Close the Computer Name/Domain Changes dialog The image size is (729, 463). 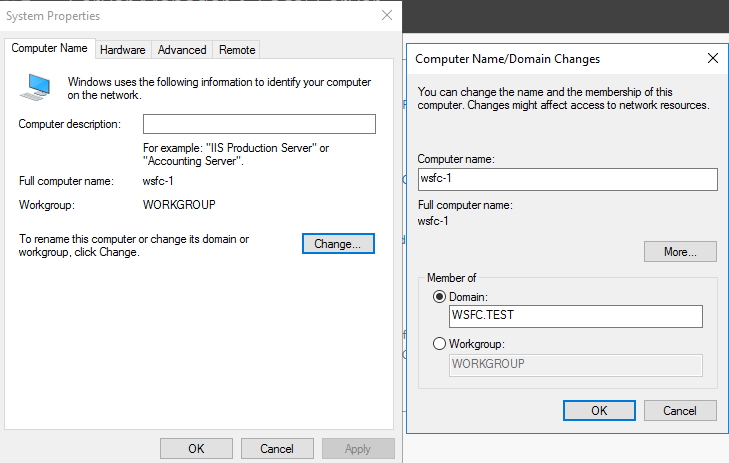712,59
